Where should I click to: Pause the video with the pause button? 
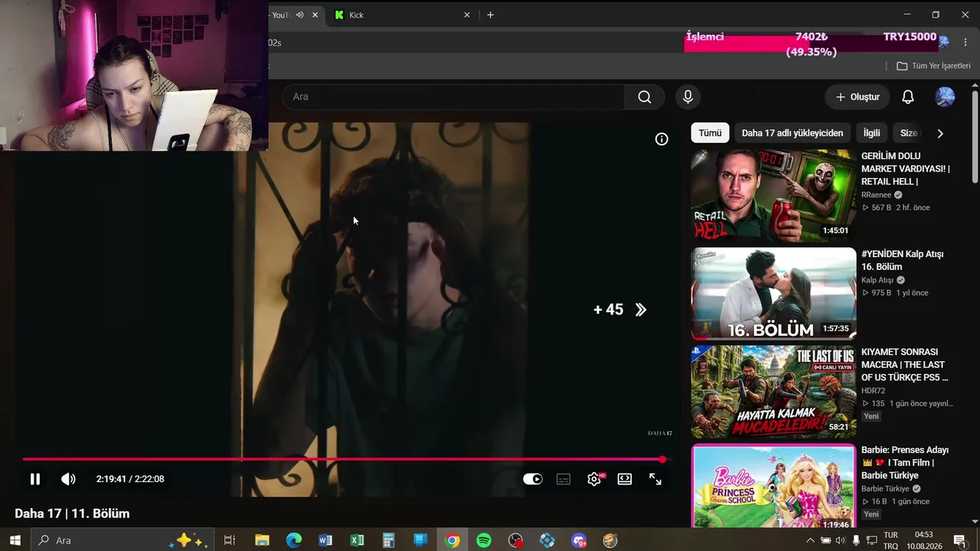click(x=34, y=479)
